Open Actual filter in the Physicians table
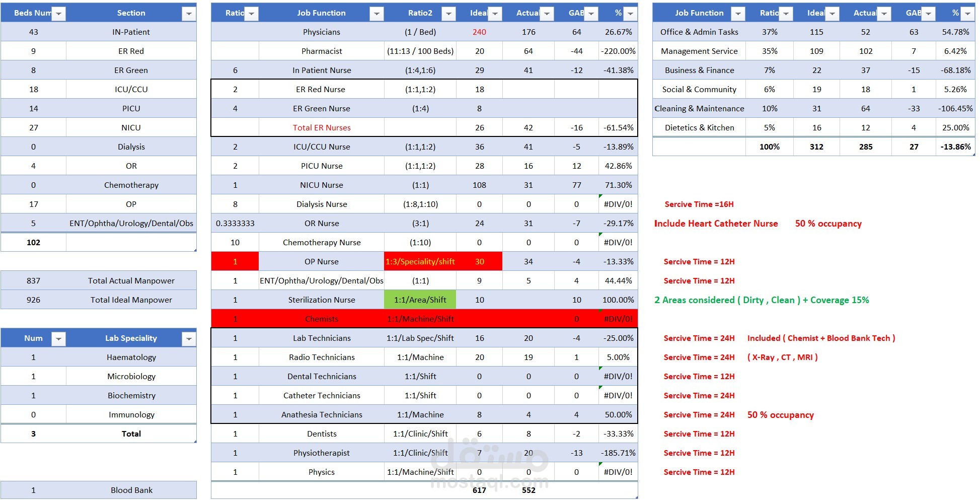The height and width of the screenshot is (502, 980). tap(547, 14)
